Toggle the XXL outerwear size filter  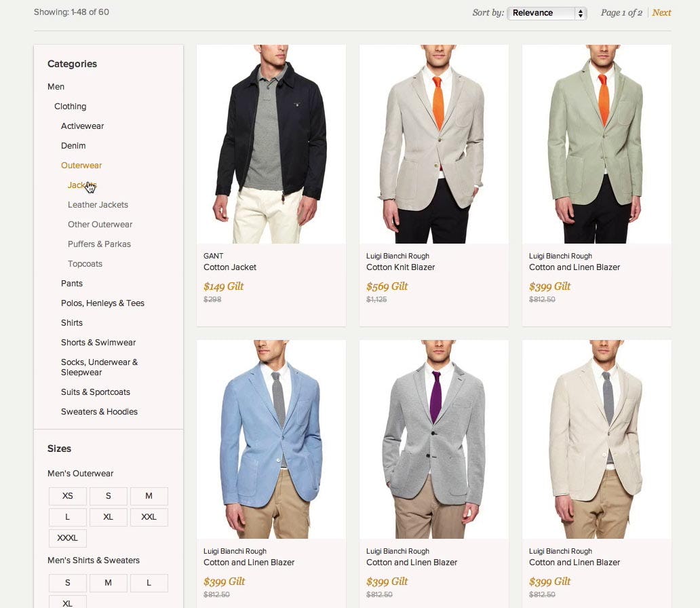(149, 517)
